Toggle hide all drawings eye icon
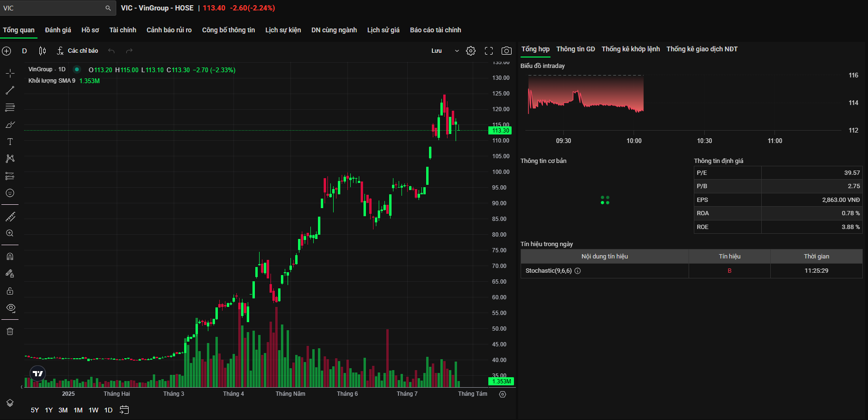 [10, 308]
